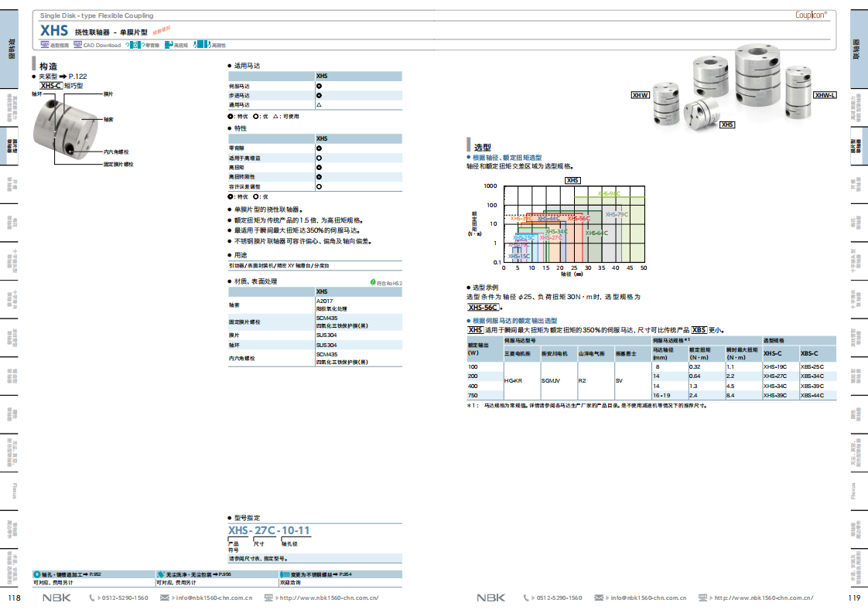Click the NBK logo on page 118
The width and height of the screenshot is (868, 613).
pos(56,598)
